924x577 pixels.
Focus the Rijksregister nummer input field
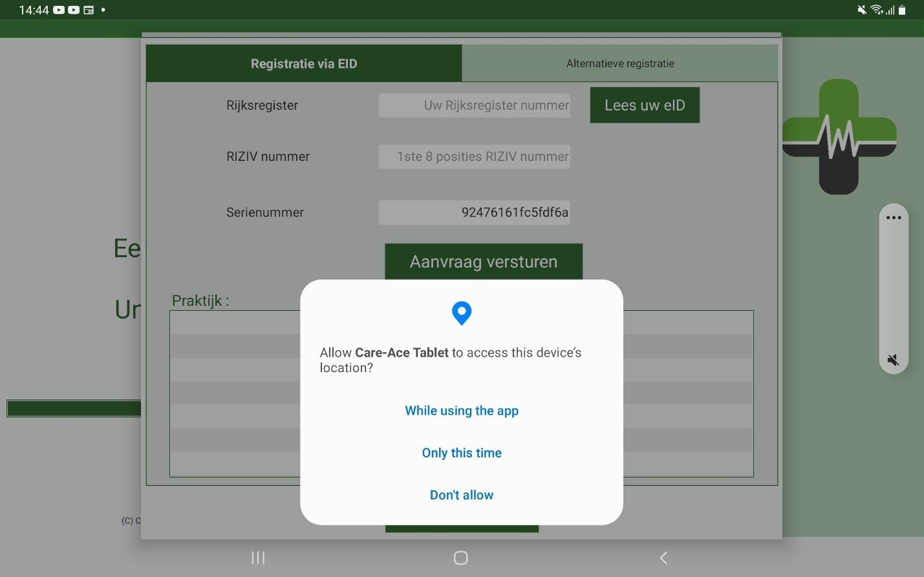click(x=475, y=105)
